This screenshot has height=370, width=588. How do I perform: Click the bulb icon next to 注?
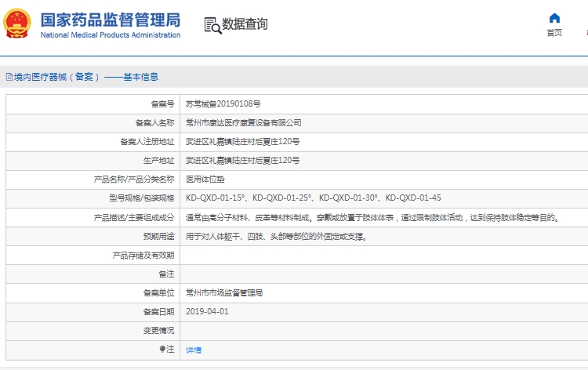162,349
